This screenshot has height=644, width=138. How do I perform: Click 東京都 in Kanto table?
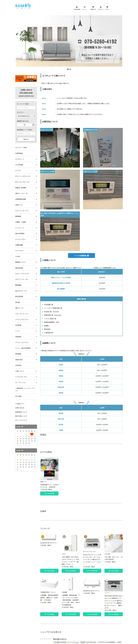click(61, 413)
